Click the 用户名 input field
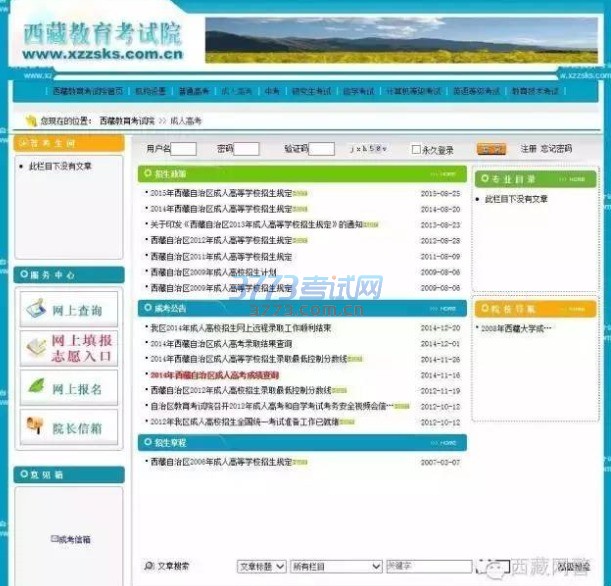 click(x=184, y=149)
